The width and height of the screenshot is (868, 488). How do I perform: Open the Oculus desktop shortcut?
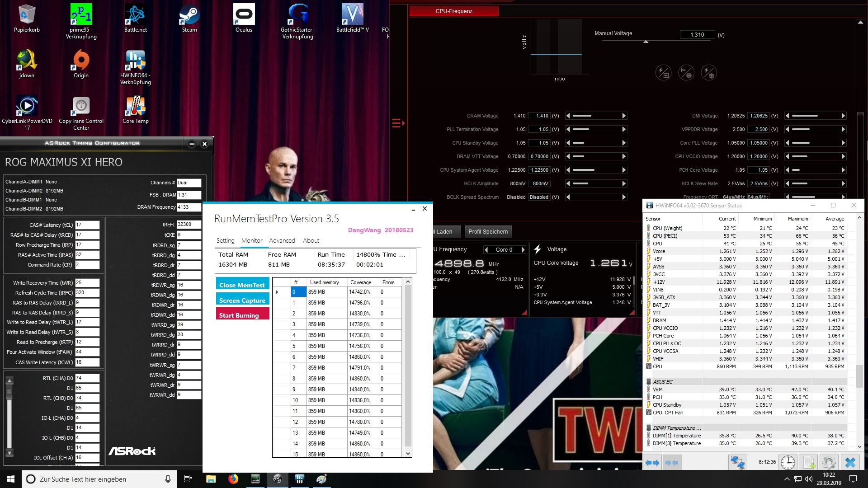pyautogui.click(x=244, y=19)
